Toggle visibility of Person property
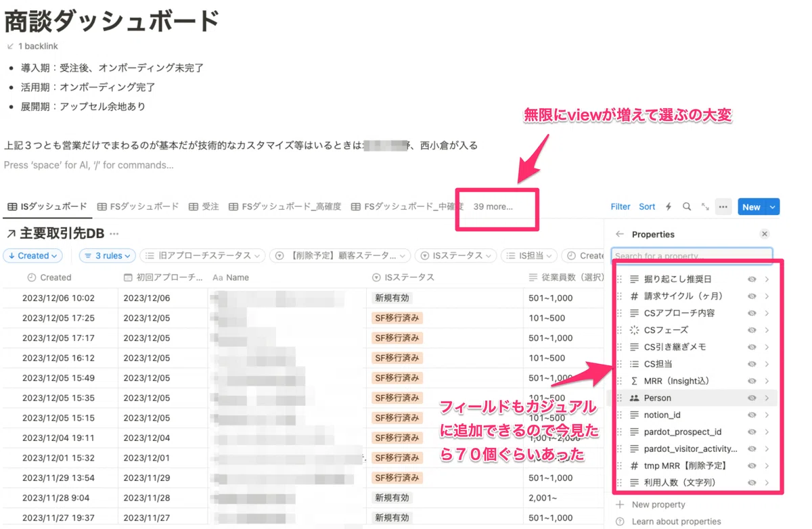This screenshot has width=812, height=529. 752,398
